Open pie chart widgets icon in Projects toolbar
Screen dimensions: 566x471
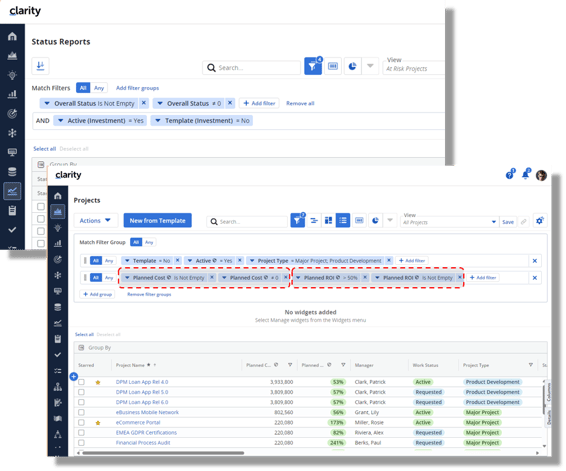point(375,220)
